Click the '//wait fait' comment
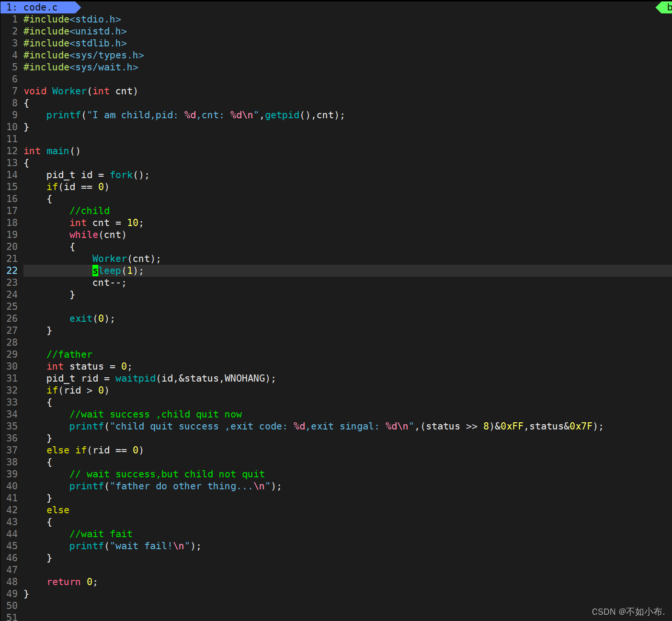 [101, 534]
